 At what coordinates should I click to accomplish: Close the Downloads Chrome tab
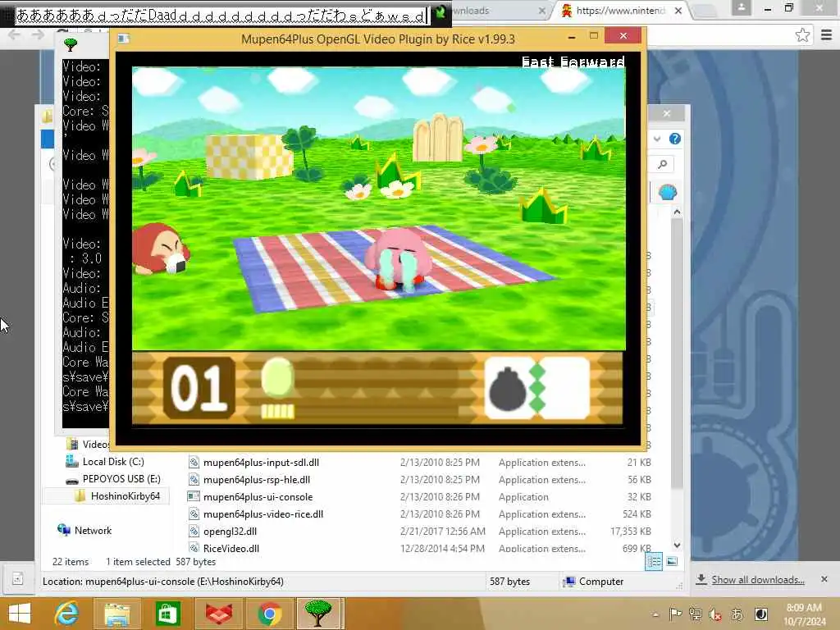(541, 10)
